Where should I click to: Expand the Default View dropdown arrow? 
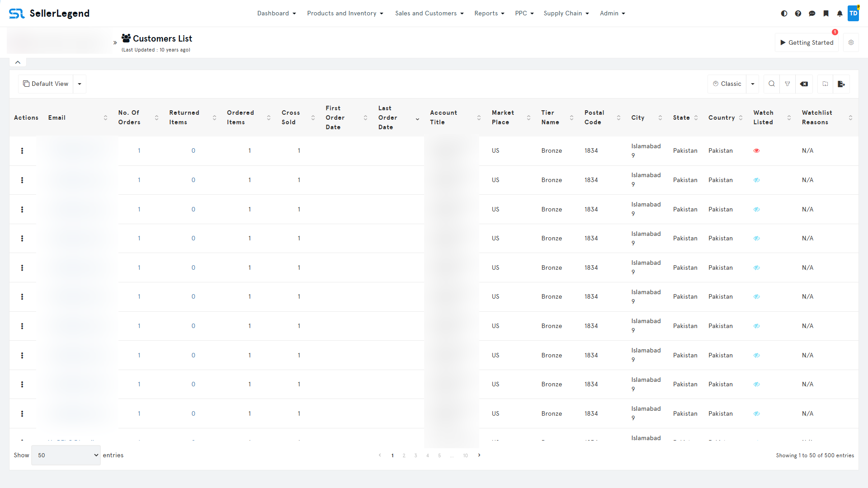tap(79, 84)
